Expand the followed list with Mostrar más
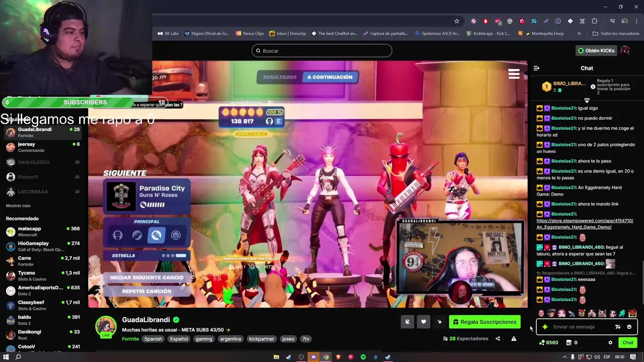 18,206
